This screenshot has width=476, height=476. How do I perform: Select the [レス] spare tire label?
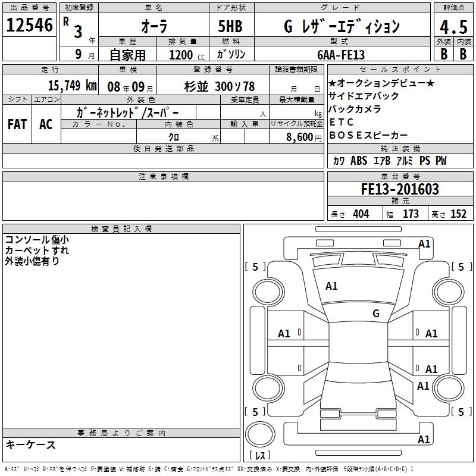tap(260, 455)
